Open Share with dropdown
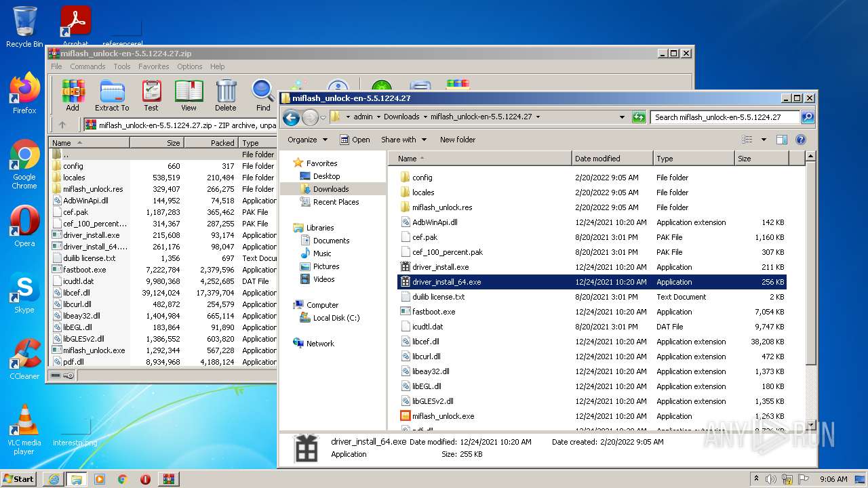Viewport: 868px width, 488px height. 404,140
